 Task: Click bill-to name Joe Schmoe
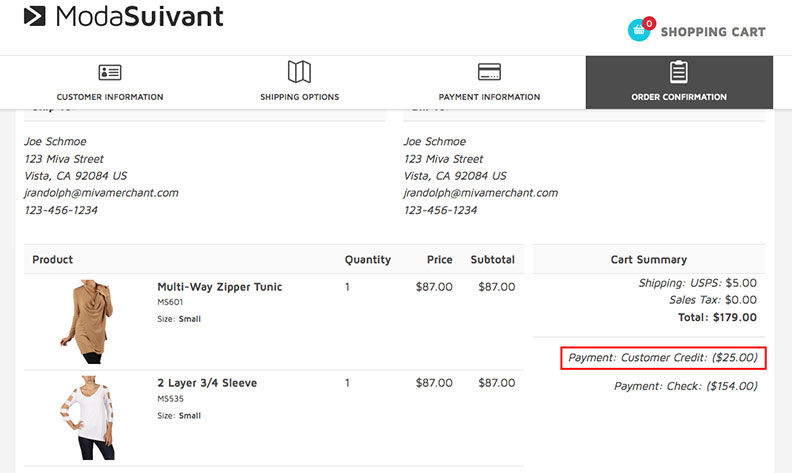tap(434, 141)
